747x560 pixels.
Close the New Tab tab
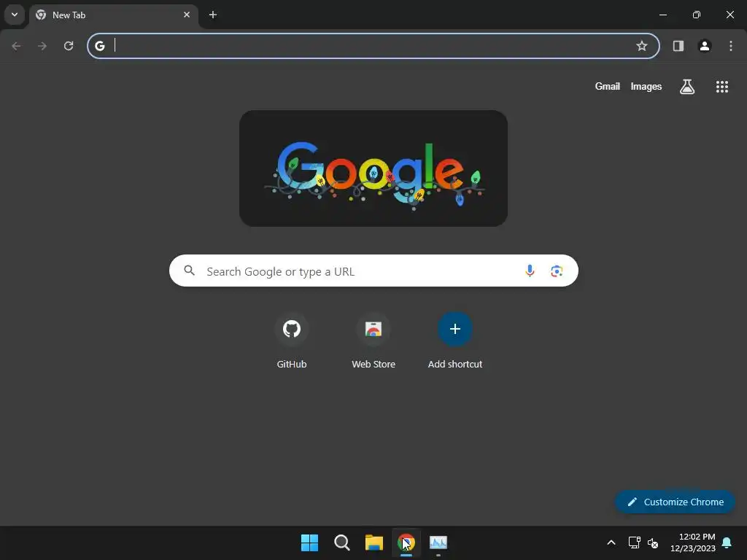187,15
